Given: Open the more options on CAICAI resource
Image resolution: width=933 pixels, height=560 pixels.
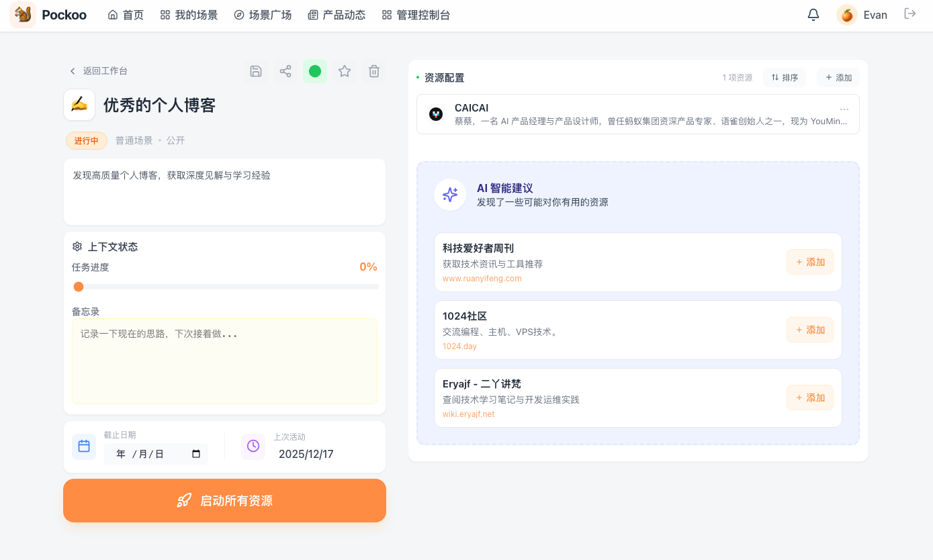Looking at the screenshot, I should (844, 108).
